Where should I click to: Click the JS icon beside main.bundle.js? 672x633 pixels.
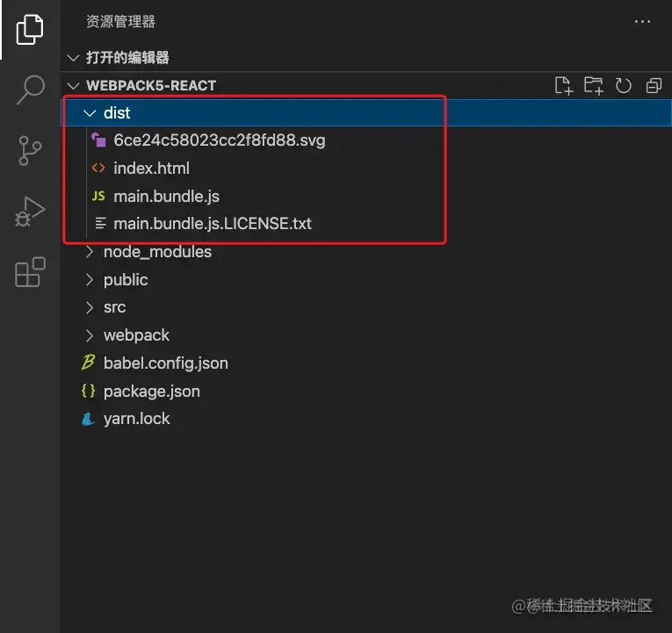click(98, 196)
